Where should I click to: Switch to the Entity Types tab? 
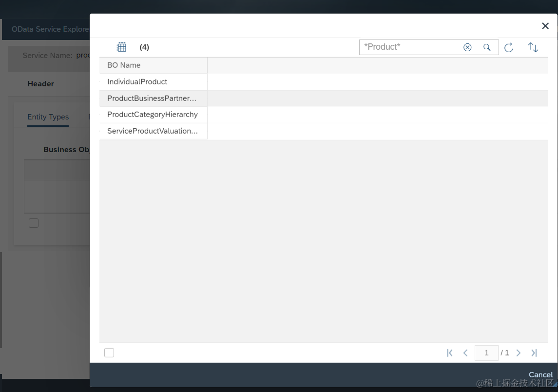pos(48,117)
